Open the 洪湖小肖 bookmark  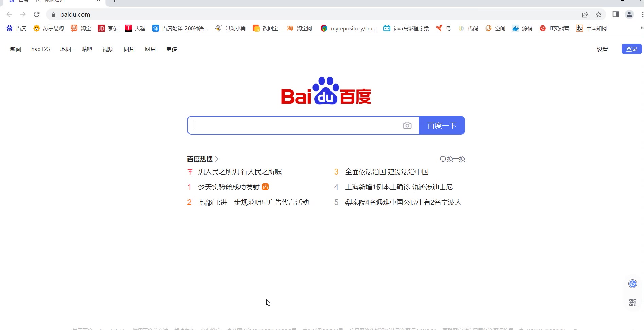[x=231, y=28]
